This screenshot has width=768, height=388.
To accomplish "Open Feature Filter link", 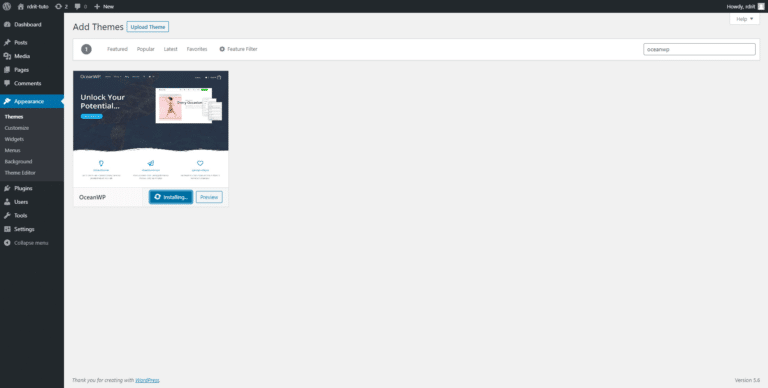I will pos(238,49).
